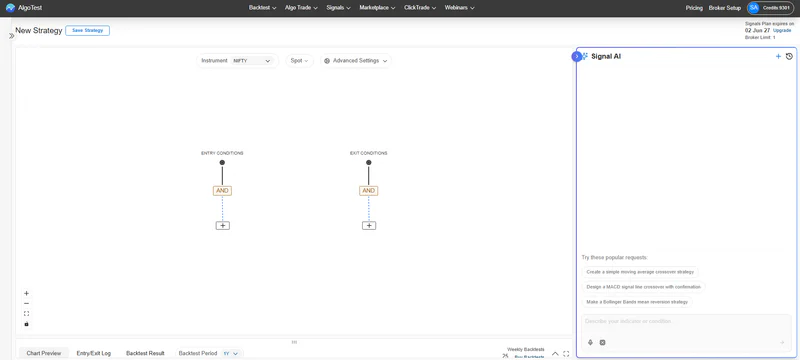Click the Upgrade plan link

782,31
